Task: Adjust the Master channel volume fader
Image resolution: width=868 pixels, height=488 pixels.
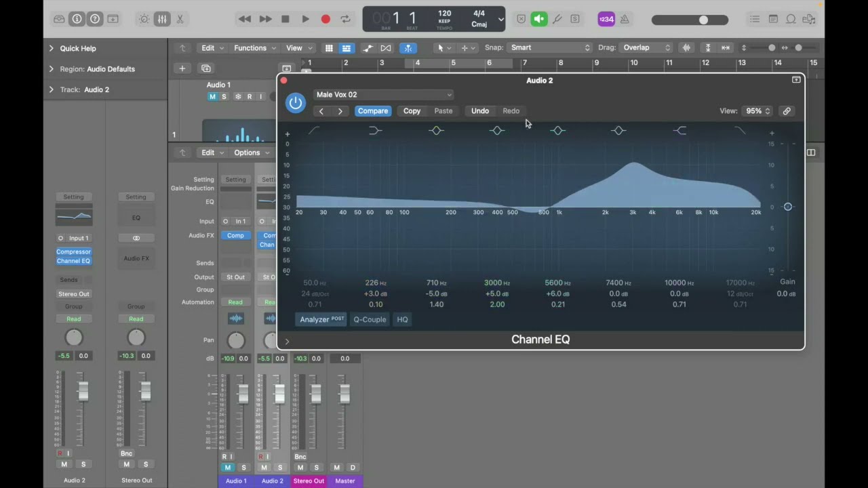Action: click(x=344, y=393)
